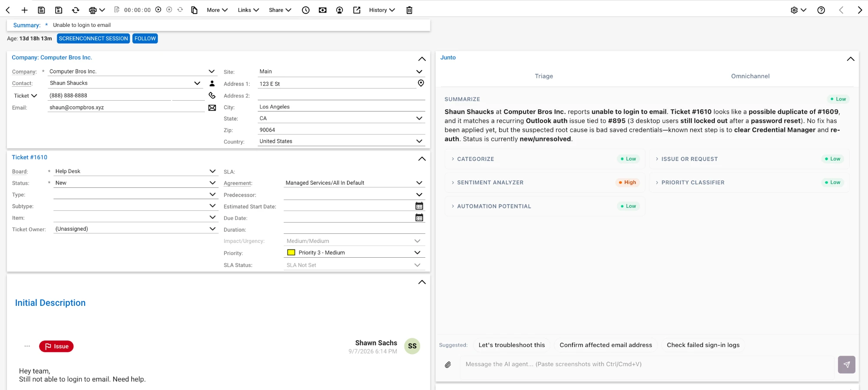The width and height of the screenshot is (868, 390).
Task: Collapse the Junto panel
Action: point(851,59)
